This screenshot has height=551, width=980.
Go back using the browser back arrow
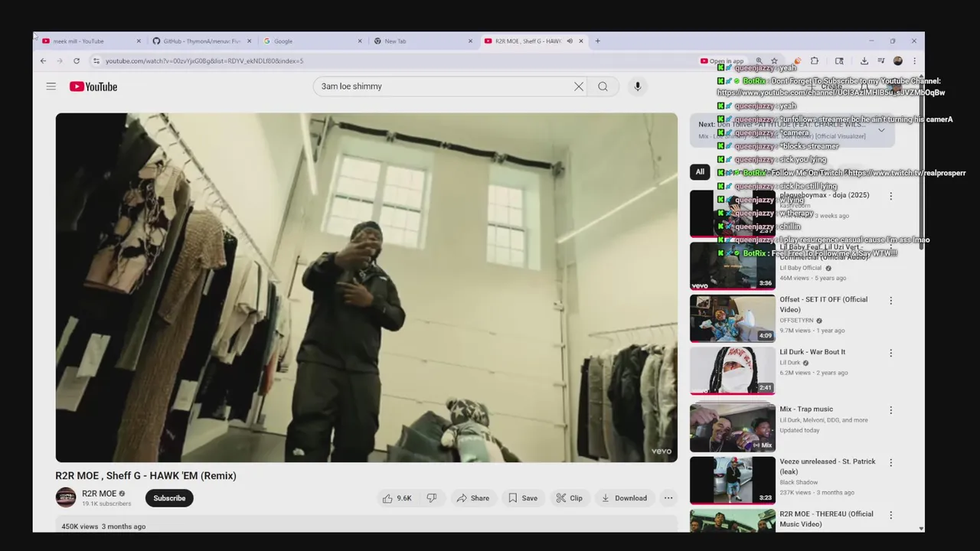pos(44,61)
